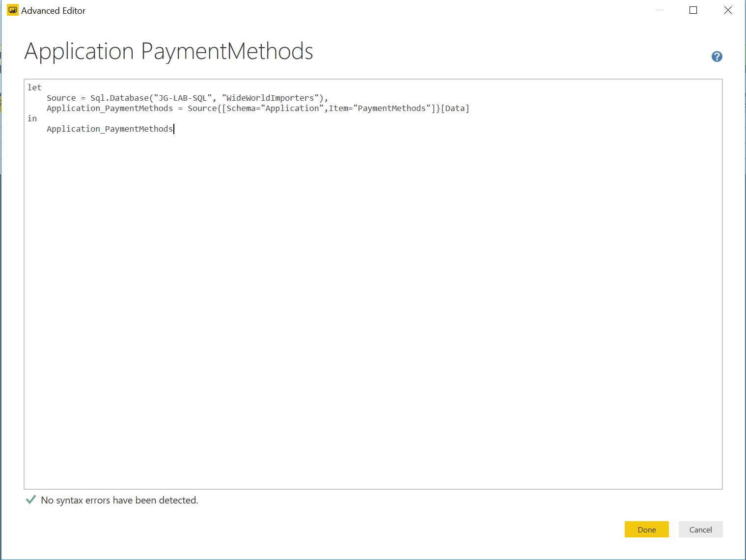Screen dimensions: 746x560
Task: Click the 'No syntax errors have been detected.' message
Action: (x=120, y=500)
